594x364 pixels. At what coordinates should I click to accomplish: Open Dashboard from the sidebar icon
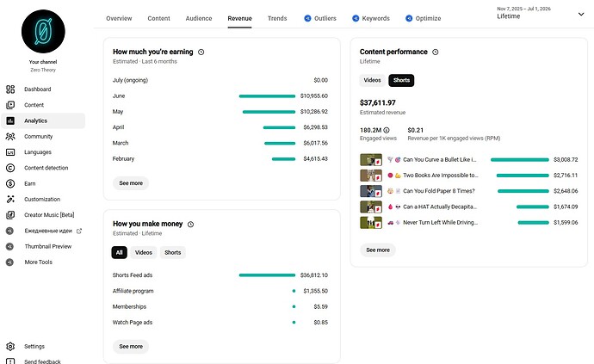[10, 89]
